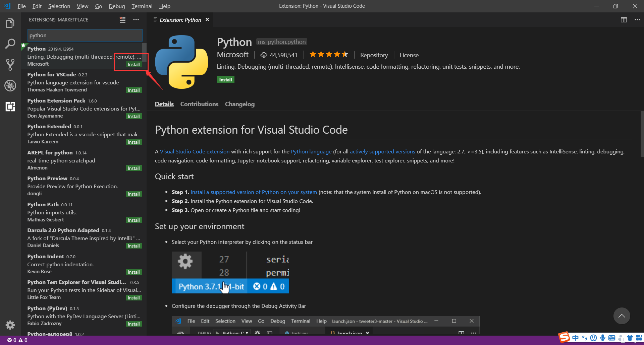Image resolution: width=644 pixels, height=345 pixels.
Task: Click the Microsoft publisher name
Action: (233, 55)
